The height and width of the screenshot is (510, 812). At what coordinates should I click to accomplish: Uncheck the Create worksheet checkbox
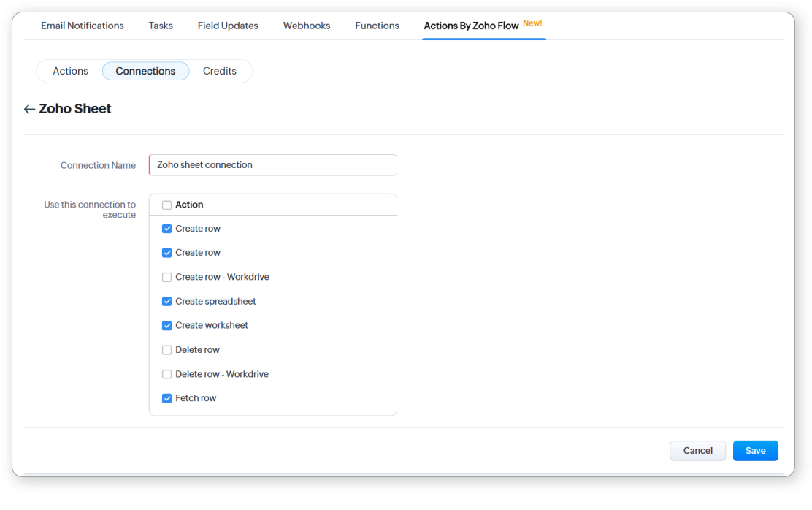tap(166, 325)
